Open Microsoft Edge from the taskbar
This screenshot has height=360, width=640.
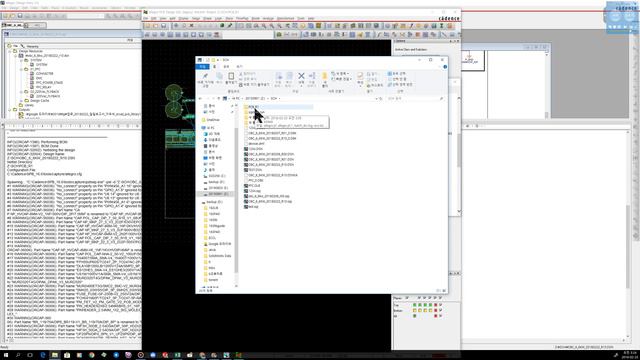(42, 355)
